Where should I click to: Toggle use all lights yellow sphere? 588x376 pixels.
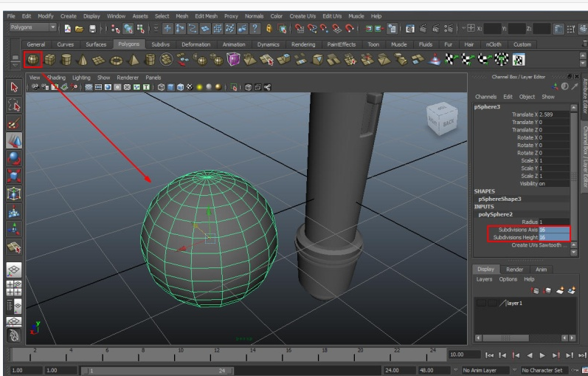point(199,87)
